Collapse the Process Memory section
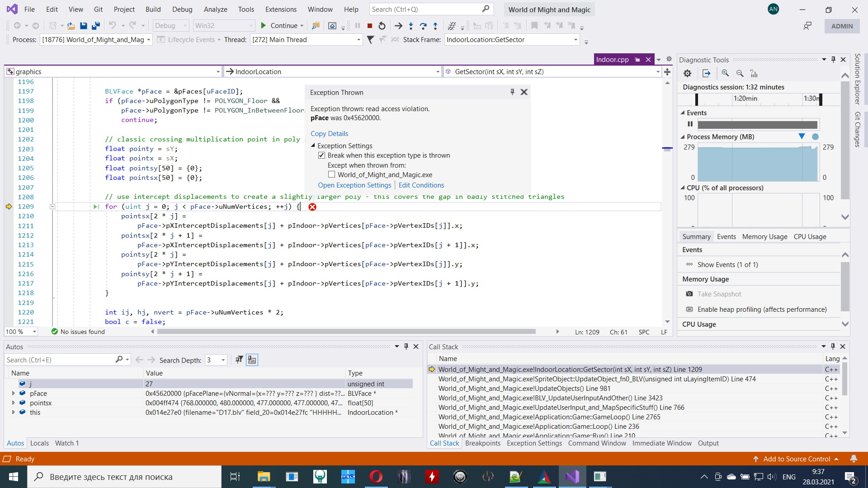Screen dimensions: 868x488 pyautogui.click(x=683, y=136)
